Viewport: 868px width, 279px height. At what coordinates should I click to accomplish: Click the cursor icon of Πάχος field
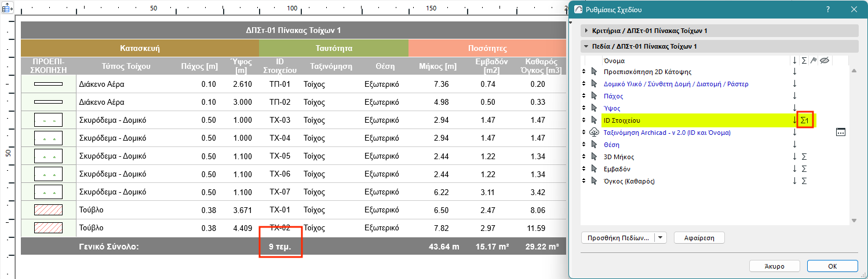594,96
